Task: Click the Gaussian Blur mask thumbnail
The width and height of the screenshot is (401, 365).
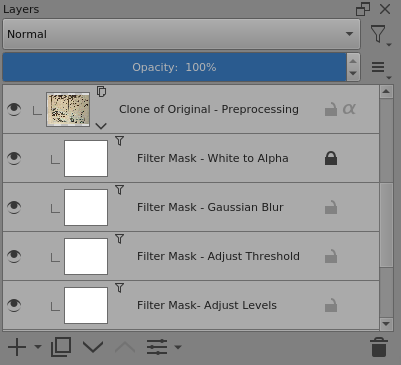Action: pyautogui.click(x=86, y=207)
